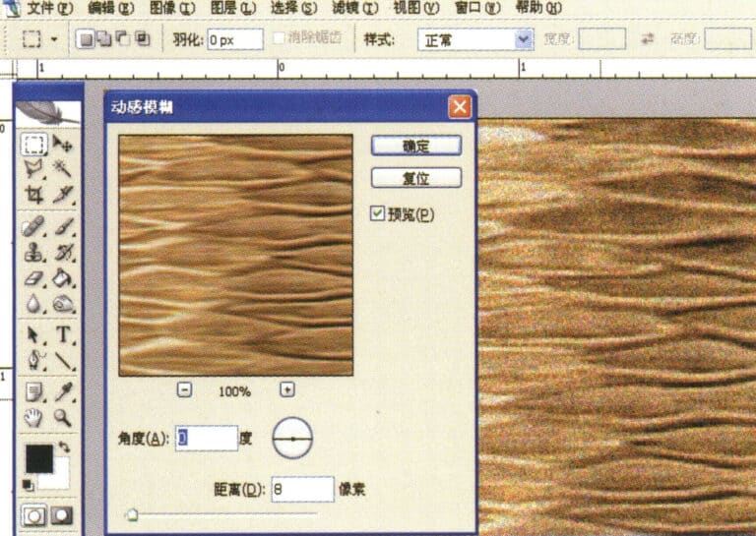Image resolution: width=756 pixels, height=536 pixels.
Task: Select the Paint Bucket tool
Action: click(63, 278)
